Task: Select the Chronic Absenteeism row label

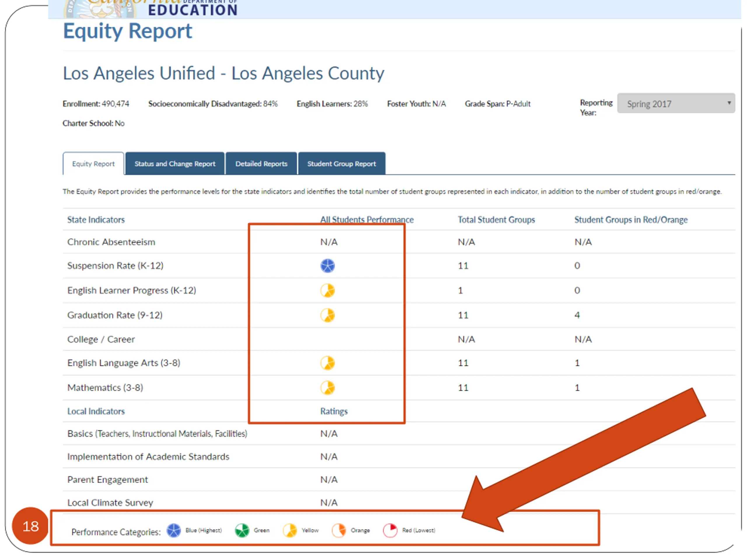Action: (111, 242)
